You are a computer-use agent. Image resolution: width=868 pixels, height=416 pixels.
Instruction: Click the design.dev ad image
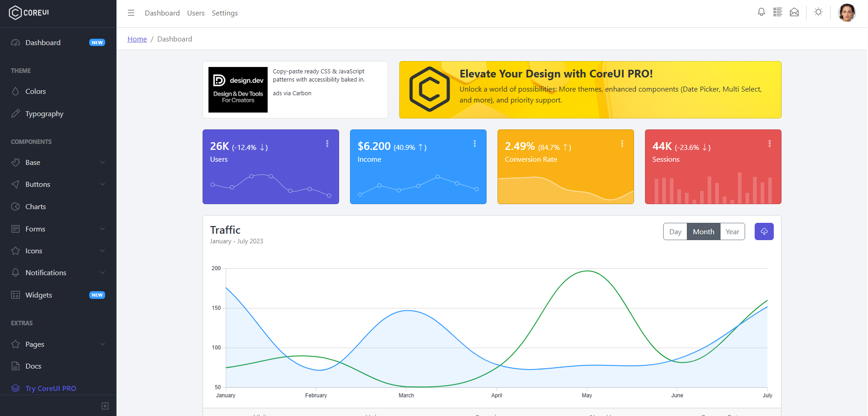[238, 90]
